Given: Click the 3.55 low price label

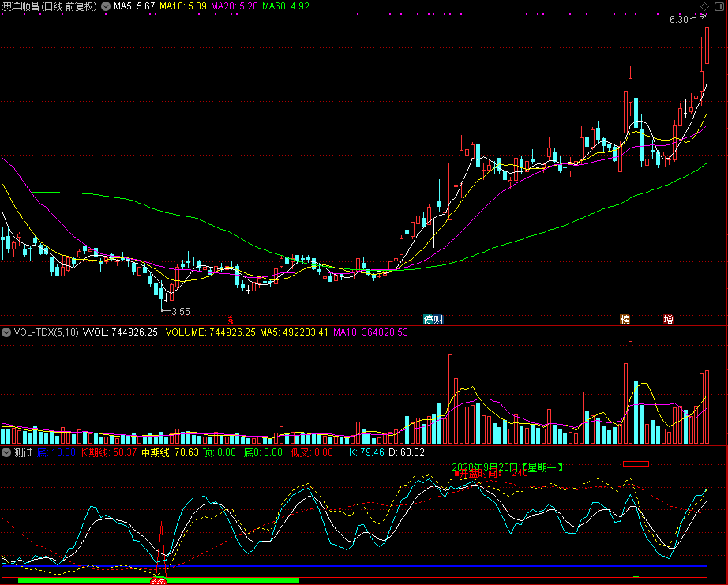Looking at the screenshot, I should click(x=181, y=312).
